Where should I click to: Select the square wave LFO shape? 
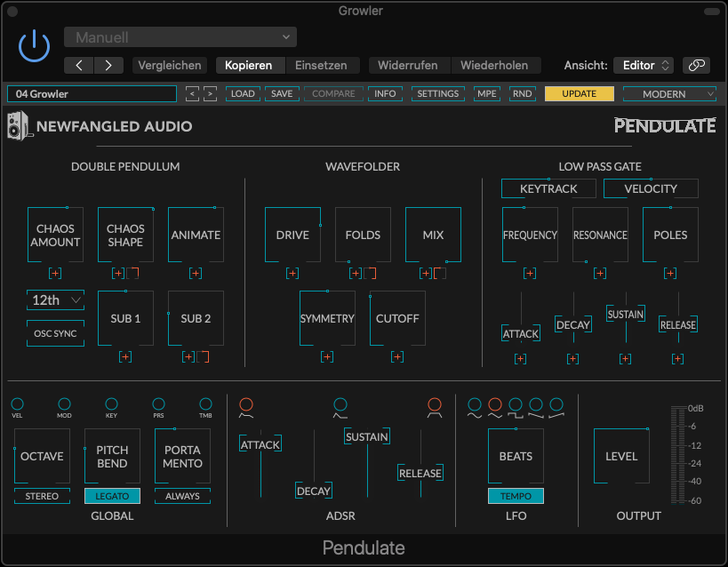(495, 404)
